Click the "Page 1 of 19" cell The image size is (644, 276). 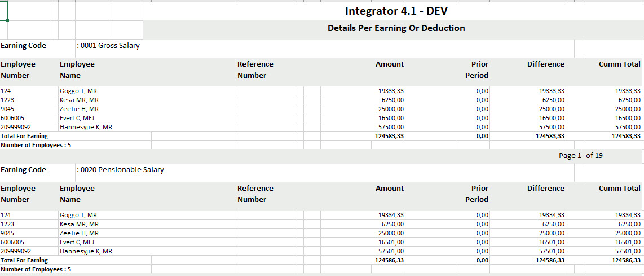(x=580, y=156)
